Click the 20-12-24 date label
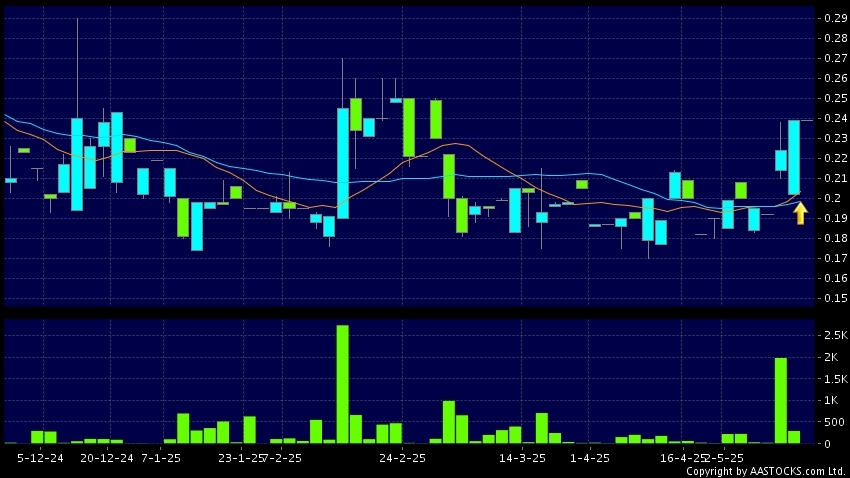The height and width of the screenshot is (478, 850). click(107, 458)
